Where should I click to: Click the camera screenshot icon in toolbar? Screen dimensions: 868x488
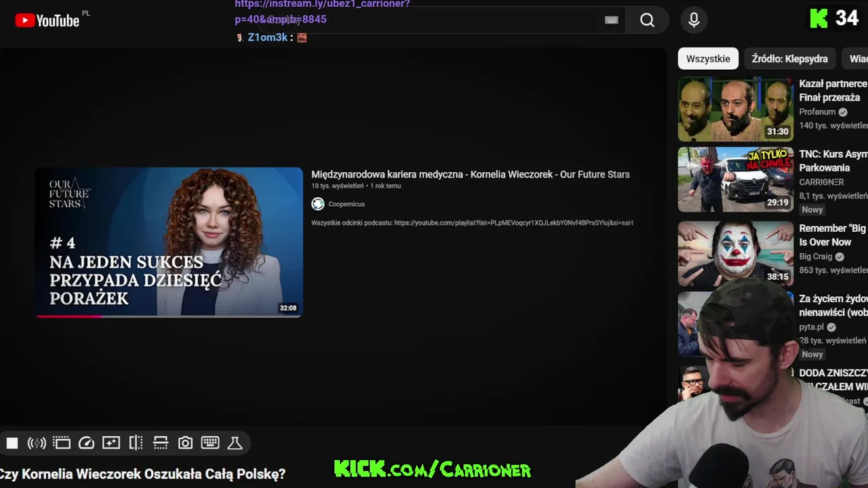[x=185, y=443]
